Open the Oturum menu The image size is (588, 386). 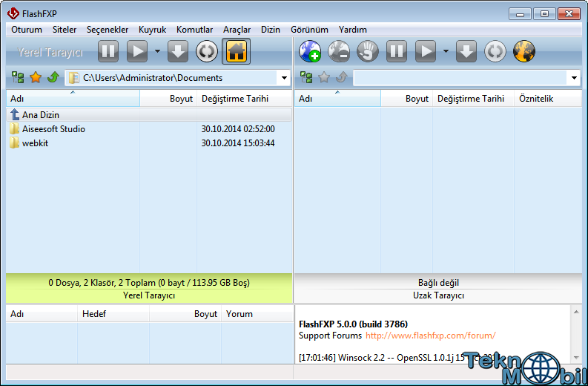(x=27, y=30)
